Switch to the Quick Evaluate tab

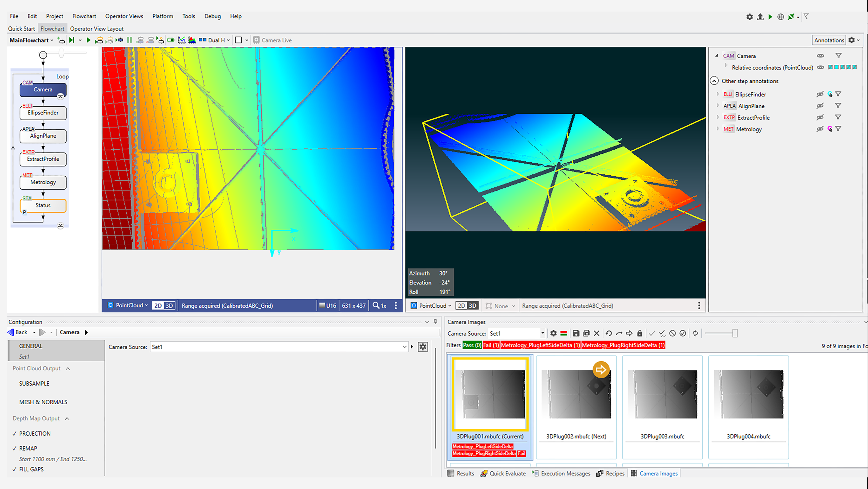pos(507,473)
